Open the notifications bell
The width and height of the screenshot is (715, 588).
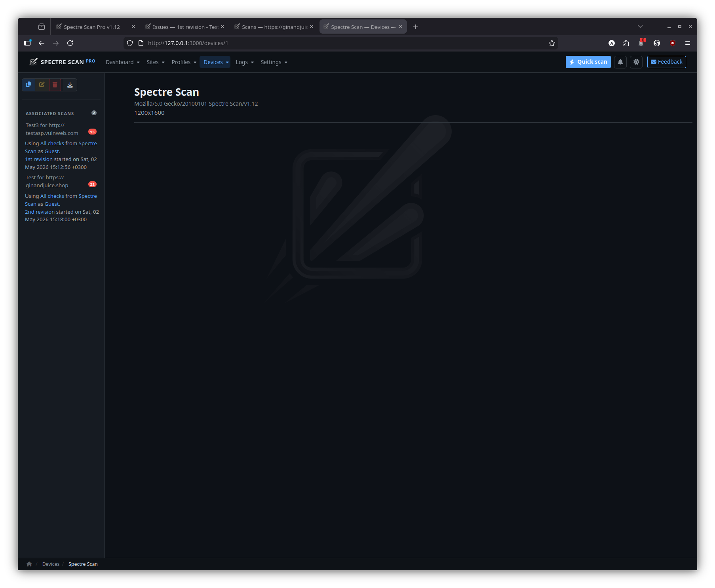pos(620,62)
